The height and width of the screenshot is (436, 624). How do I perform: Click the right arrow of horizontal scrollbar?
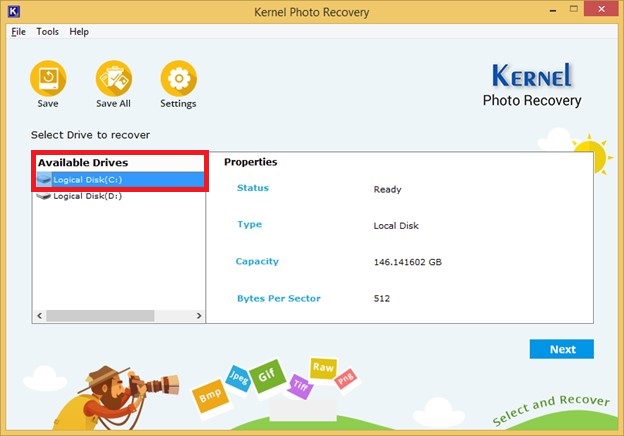click(199, 316)
